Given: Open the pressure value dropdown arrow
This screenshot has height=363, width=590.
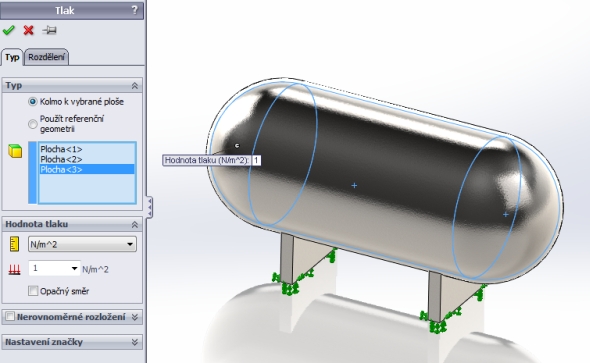Looking at the screenshot, I should (74, 269).
